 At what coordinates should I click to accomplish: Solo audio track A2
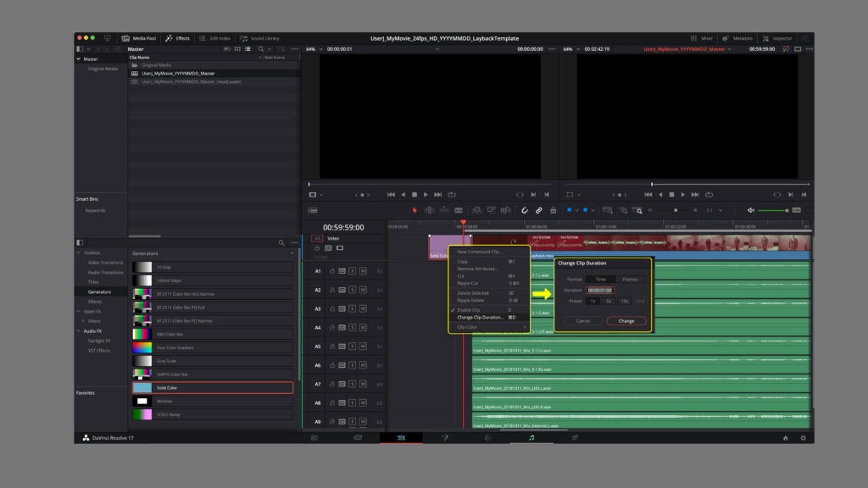[x=352, y=290]
